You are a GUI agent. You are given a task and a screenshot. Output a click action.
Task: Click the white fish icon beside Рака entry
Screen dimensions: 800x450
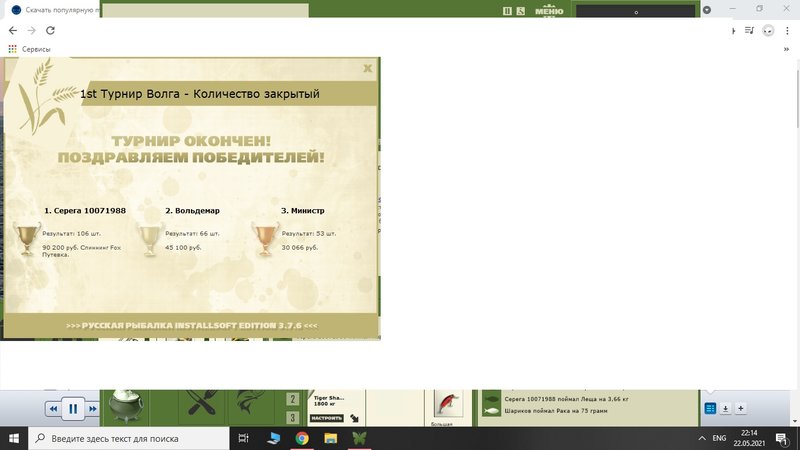coord(491,411)
